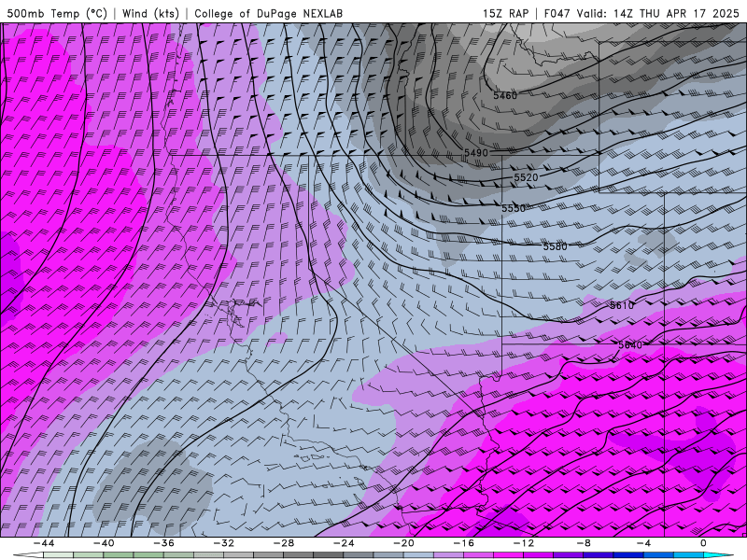Screen dimensions: 747x560
Task: Click the -8 color scale label
Action: point(584,543)
